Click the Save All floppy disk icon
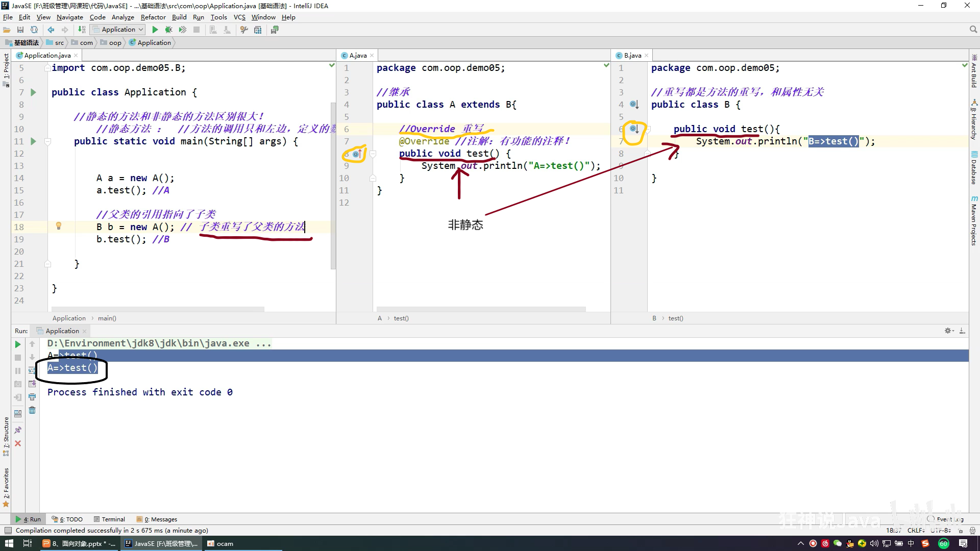Viewport: 980px width, 551px height. click(x=20, y=30)
